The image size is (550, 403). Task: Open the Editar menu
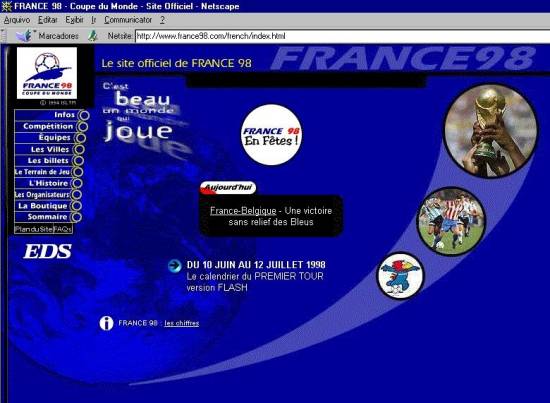(48, 20)
